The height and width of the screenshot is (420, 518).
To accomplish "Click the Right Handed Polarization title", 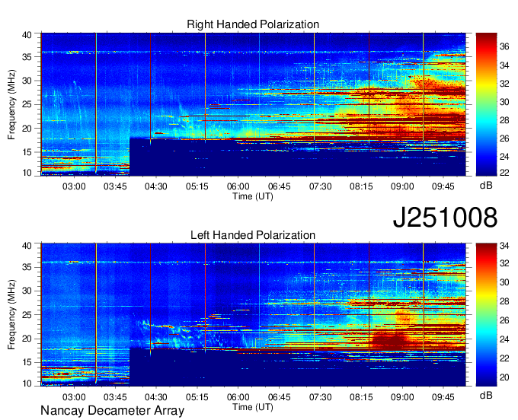I will point(253,25).
